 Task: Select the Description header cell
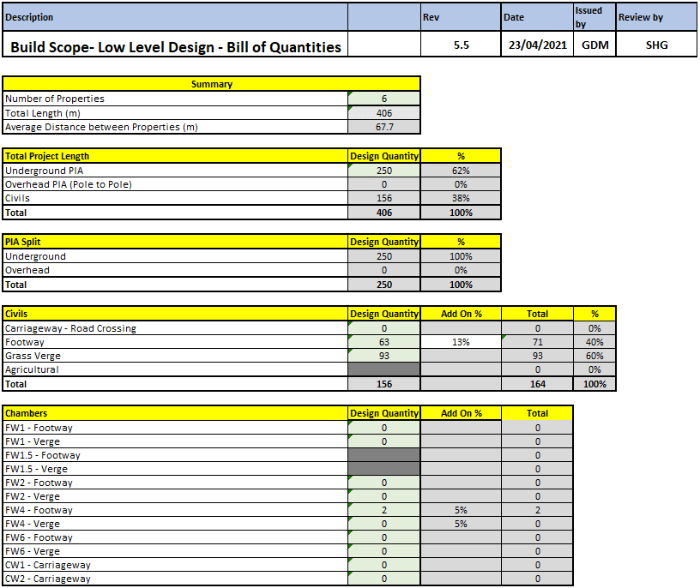point(175,17)
